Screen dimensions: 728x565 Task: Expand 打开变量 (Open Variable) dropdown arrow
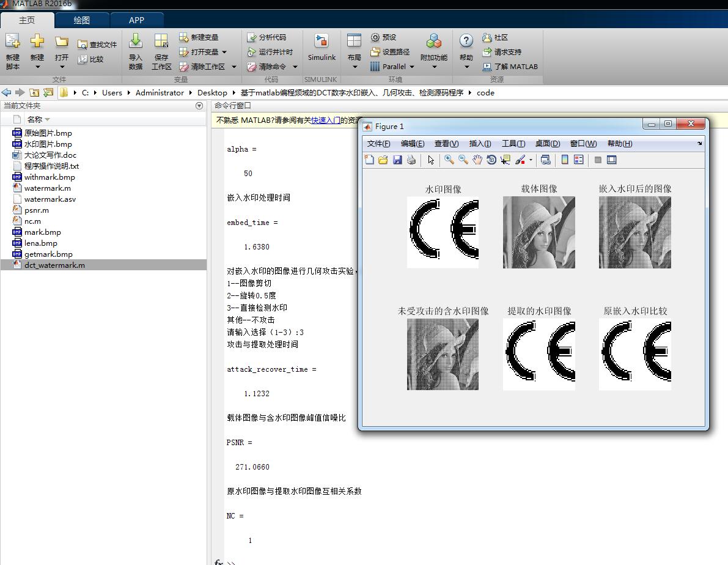225,52
